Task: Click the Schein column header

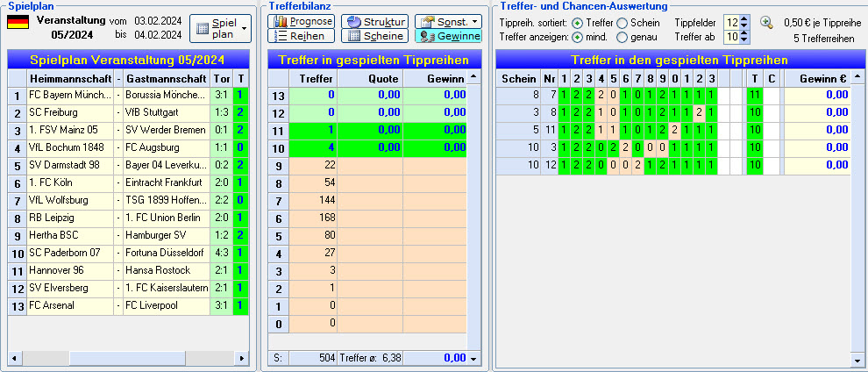Action: pos(518,79)
